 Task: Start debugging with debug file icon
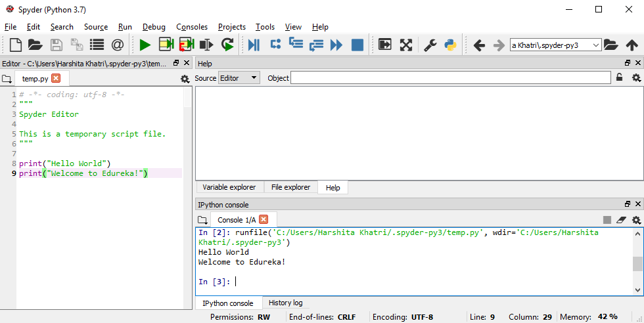254,45
